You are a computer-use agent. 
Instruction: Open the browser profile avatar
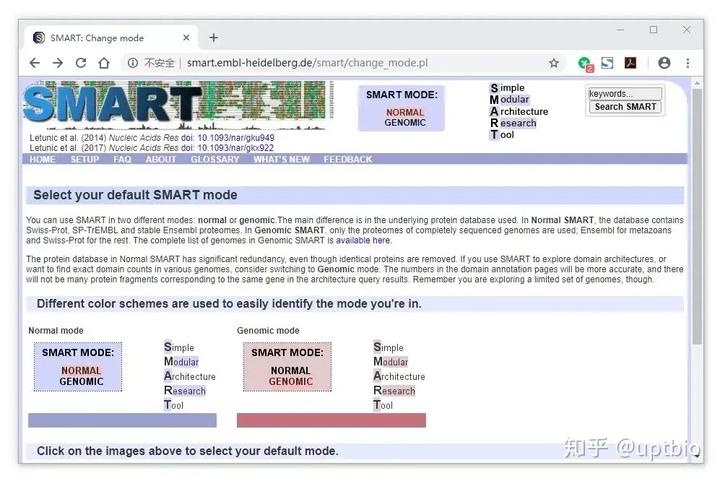pos(664,63)
